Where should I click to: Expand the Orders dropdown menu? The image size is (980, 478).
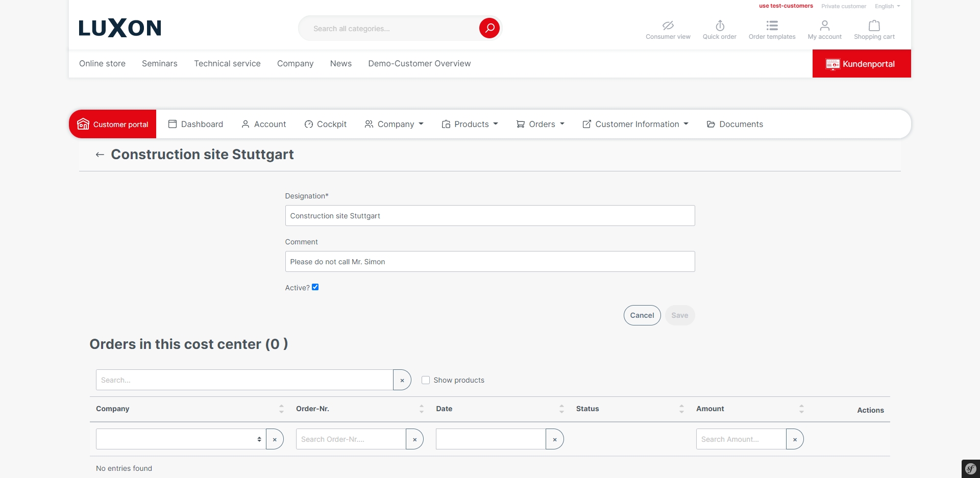(x=541, y=124)
